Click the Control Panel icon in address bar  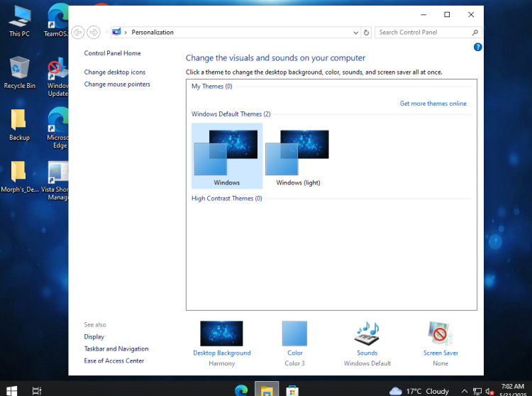click(x=117, y=32)
